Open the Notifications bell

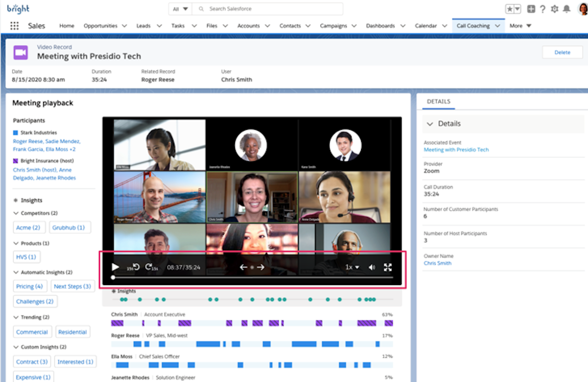566,9
